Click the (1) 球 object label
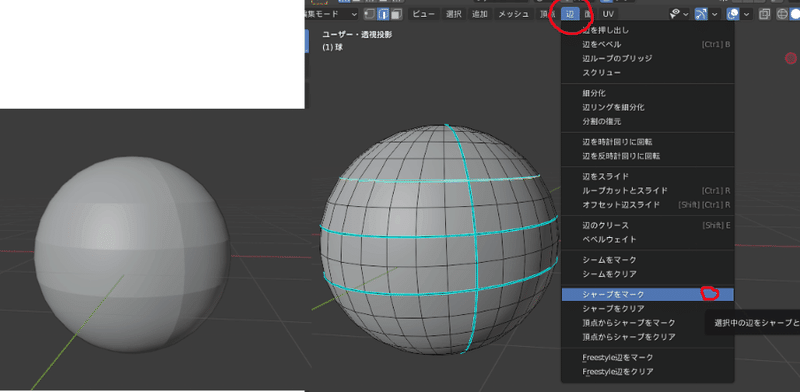 pyautogui.click(x=333, y=47)
